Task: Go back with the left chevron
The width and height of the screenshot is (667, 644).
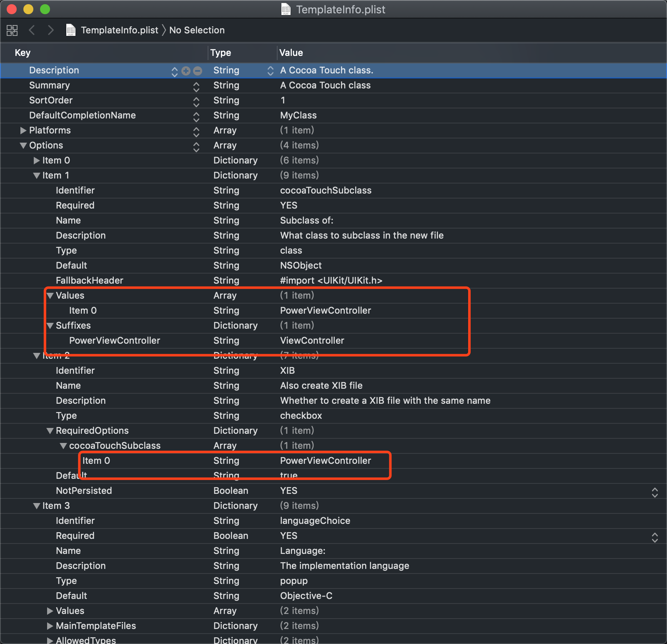Action: coord(32,30)
